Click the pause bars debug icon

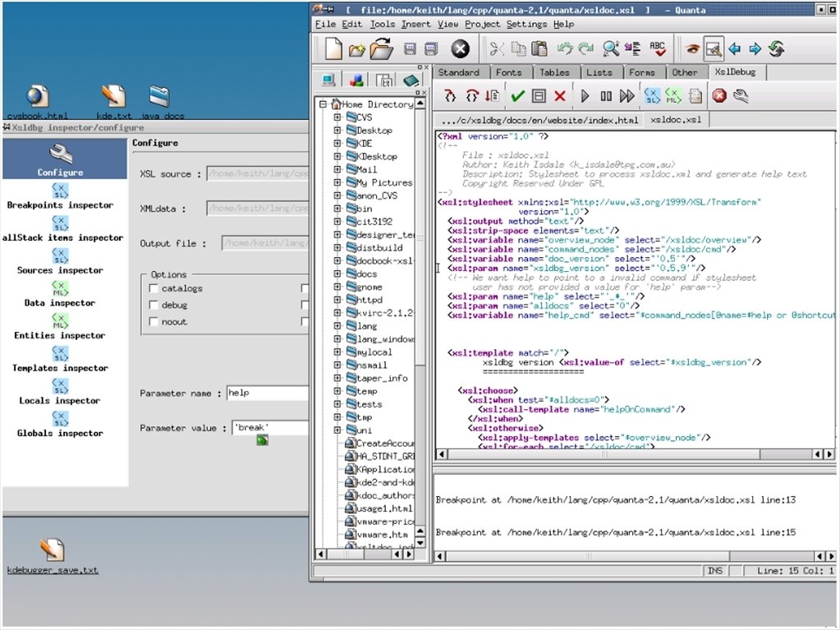[x=606, y=96]
